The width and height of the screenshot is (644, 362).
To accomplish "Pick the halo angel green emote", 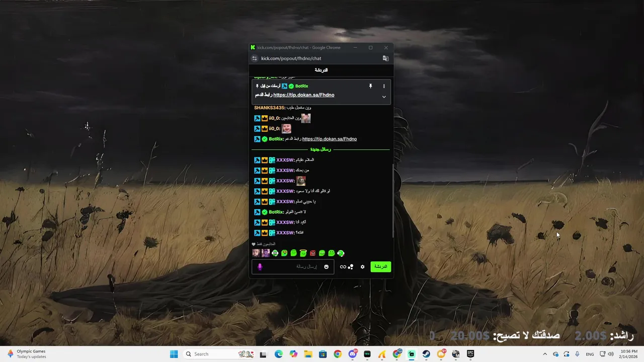I will point(303,253).
